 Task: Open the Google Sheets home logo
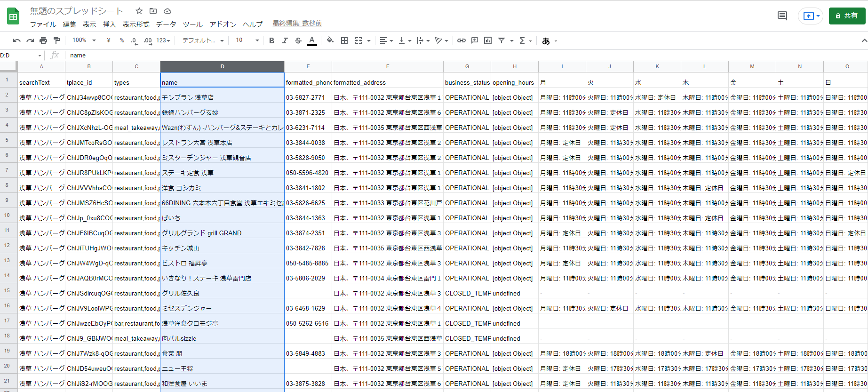[x=13, y=16]
